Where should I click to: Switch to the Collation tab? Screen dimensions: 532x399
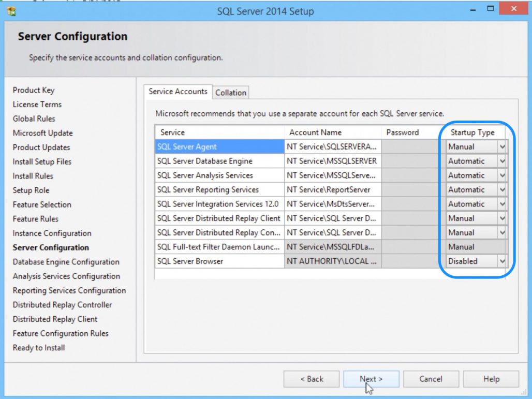click(231, 92)
